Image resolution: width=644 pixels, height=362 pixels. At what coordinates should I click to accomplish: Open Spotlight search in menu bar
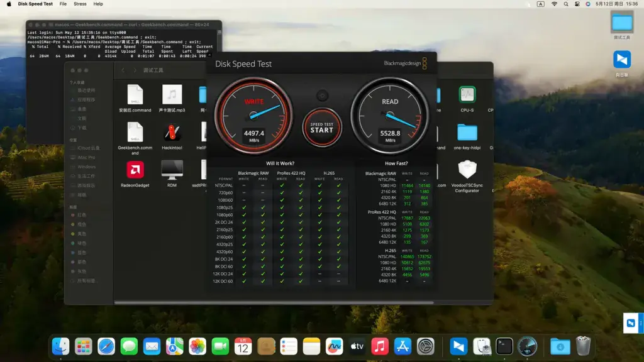[566, 4]
